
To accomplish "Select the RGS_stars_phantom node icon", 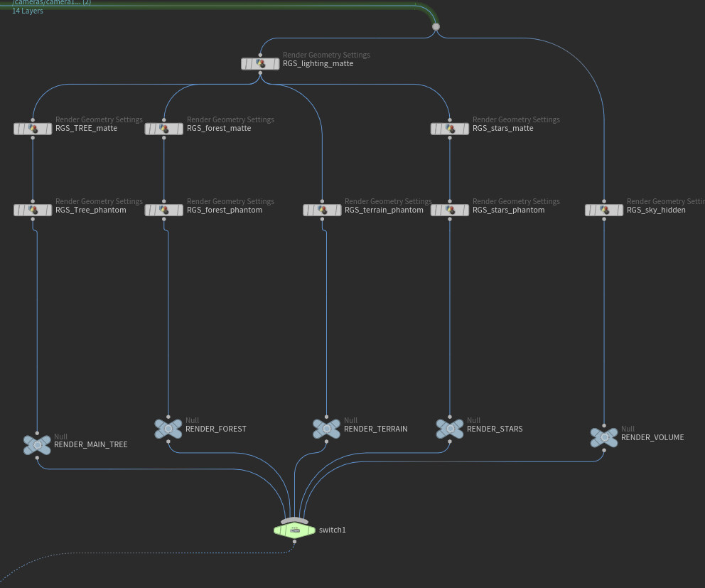I will [x=450, y=210].
